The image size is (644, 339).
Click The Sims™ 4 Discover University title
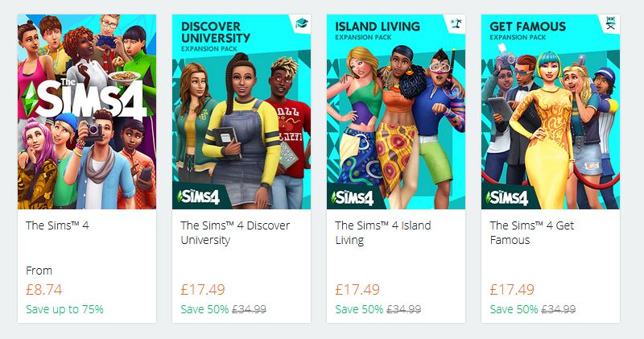[235, 233]
